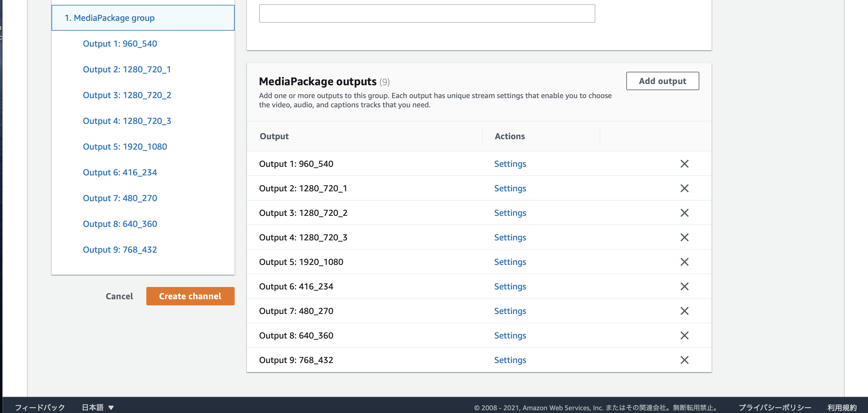Screen dimensions: 868x413
Task: Open Settings for Output 3: 1280_720_2
Action: pyautogui.click(x=510, y=213)
